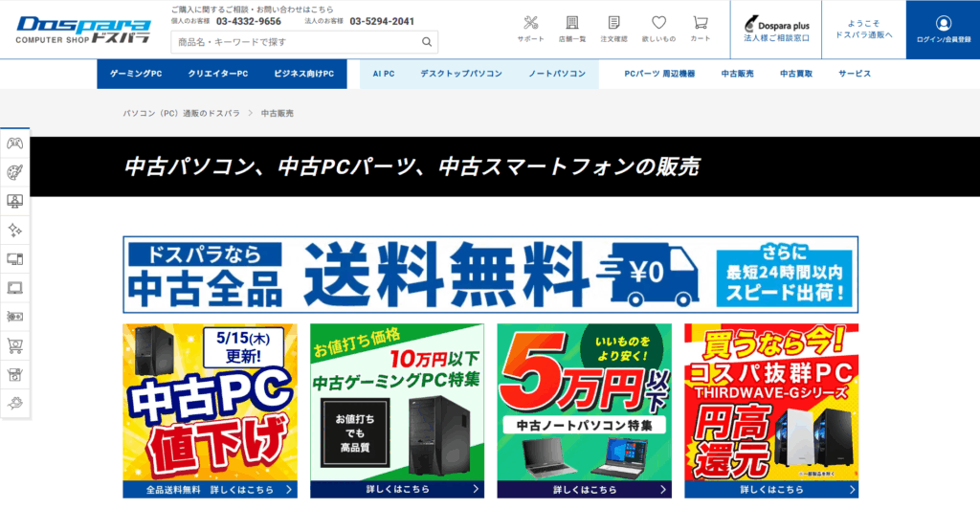Click the Dospara computer shop logo
980x509 pixels.
coord(83,30)
